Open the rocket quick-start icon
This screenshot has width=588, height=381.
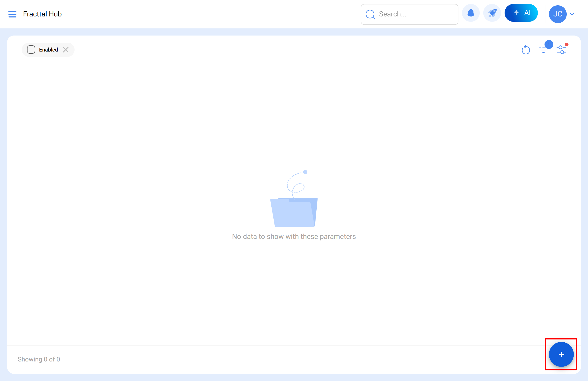click(492, 13)
